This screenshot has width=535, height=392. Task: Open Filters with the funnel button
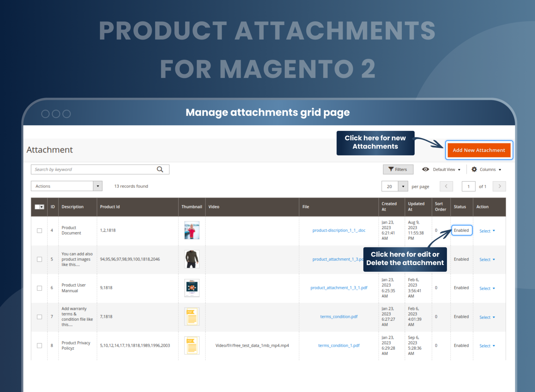coord(398,169)
